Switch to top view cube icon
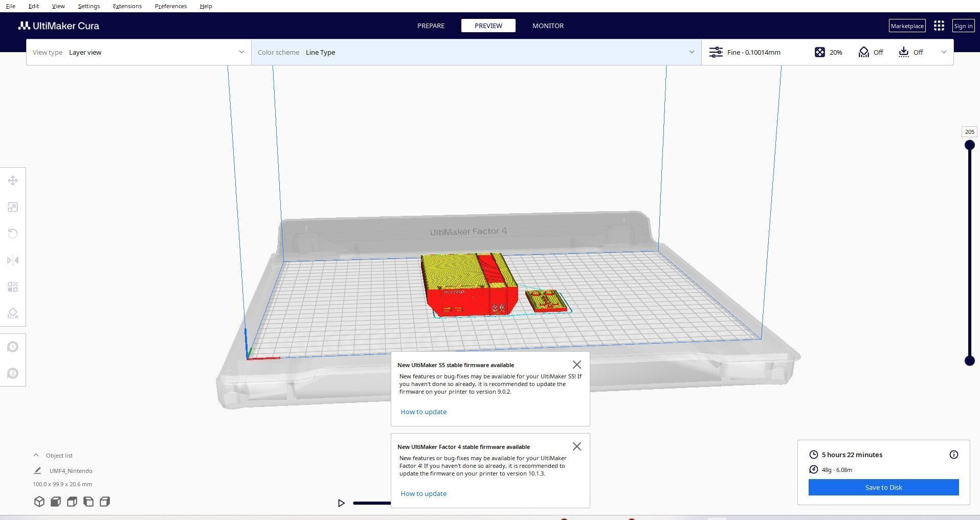The image size is (980, 520). coord(72,502)
